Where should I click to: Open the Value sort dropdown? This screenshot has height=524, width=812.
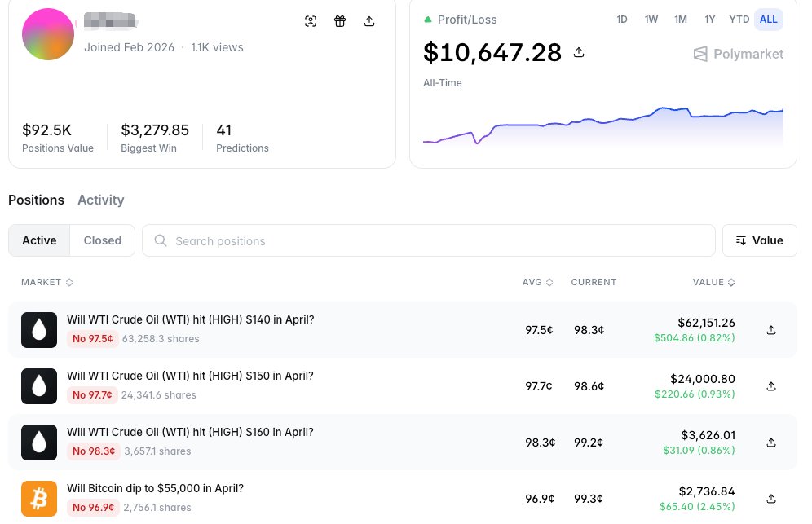point(759,240)
